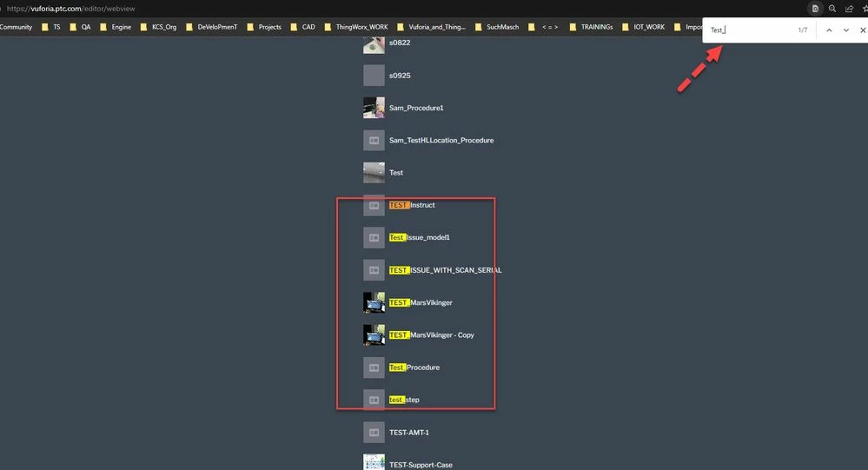Click the share page icon

point(849,9)
